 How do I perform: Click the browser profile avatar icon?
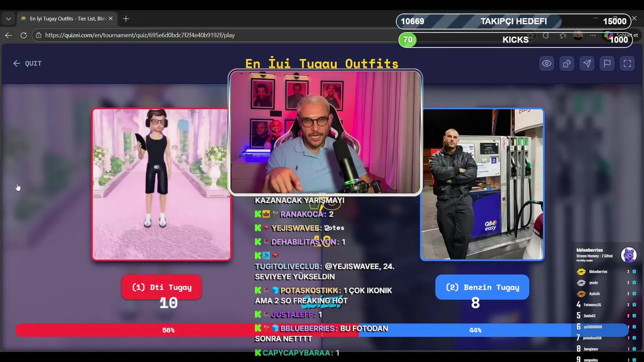[578, 35]
